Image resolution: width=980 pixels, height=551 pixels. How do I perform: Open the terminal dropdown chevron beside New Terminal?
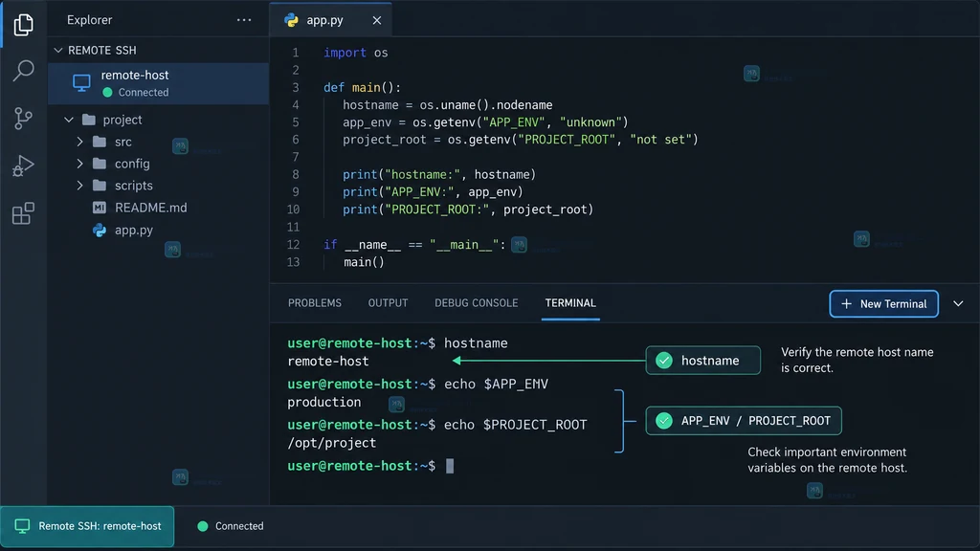[x=958, y=303]
